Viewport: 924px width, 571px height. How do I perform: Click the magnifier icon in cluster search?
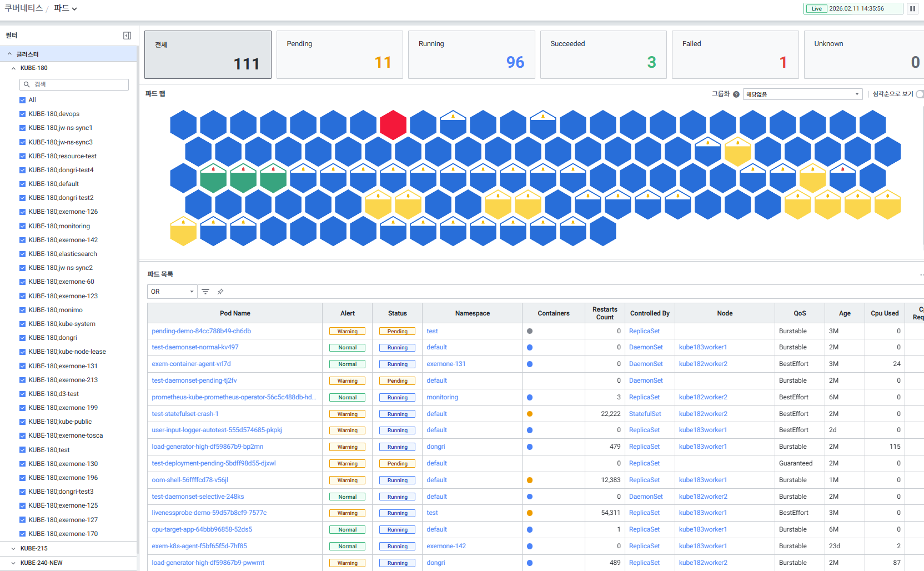coord(27,84)
